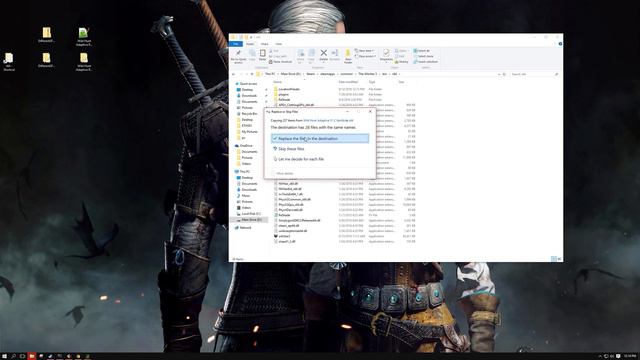Viewport: 640px width, 360px height.
Task: Select steam_api64.dll in file list
Action: point(286,226)
